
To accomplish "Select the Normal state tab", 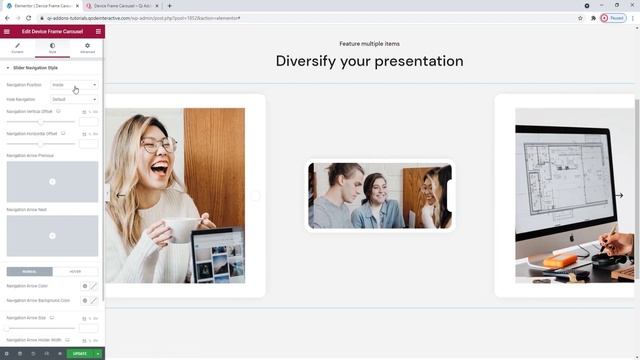I will 29,271.
